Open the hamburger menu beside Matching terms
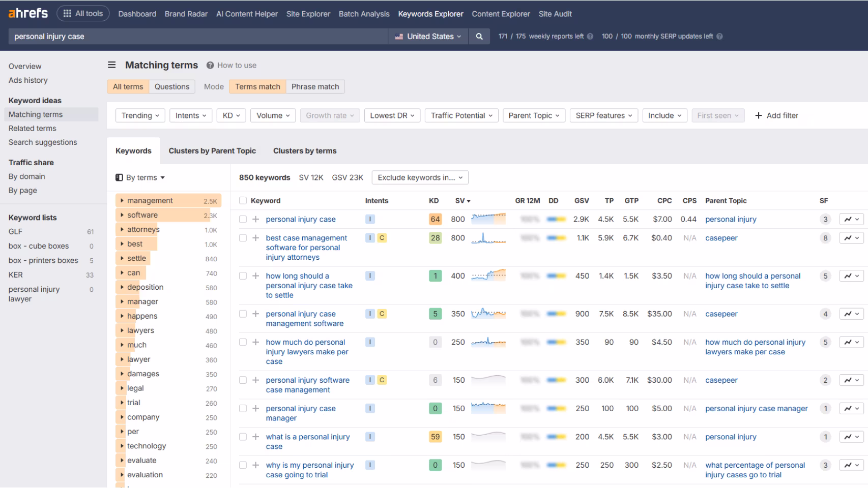Screen dimensions: 868x488 (112, 65)
